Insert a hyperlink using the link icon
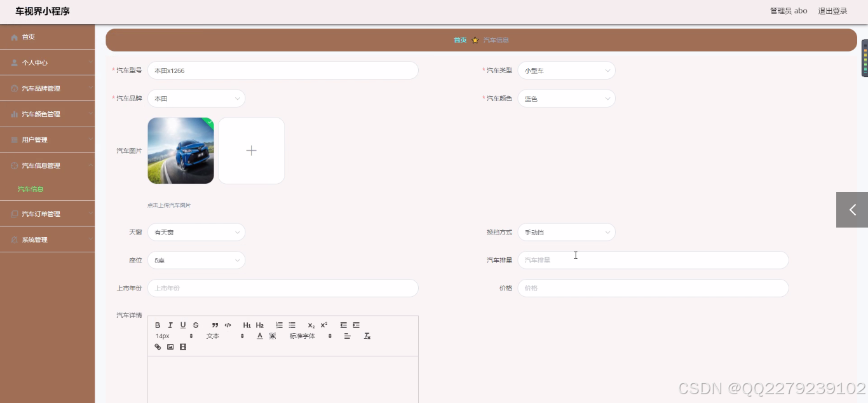Image resolution: width=868 pixels, height=403 pixels. (158, 346)
